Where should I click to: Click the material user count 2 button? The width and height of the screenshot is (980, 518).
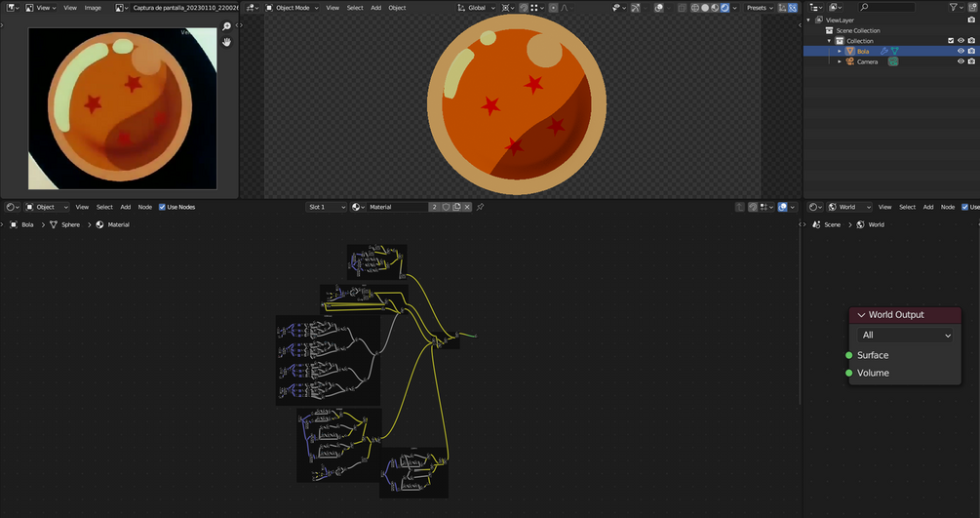[x=434, y=207]
